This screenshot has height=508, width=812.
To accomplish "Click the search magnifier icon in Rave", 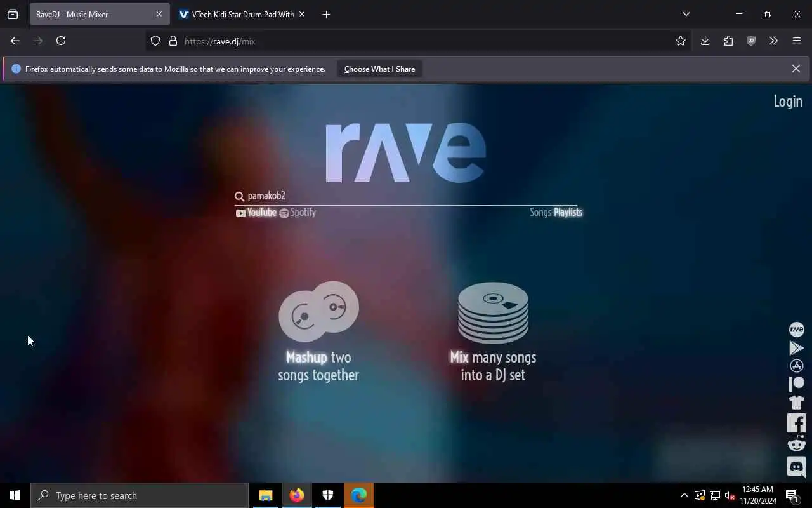I will click(x=239, y=196).
